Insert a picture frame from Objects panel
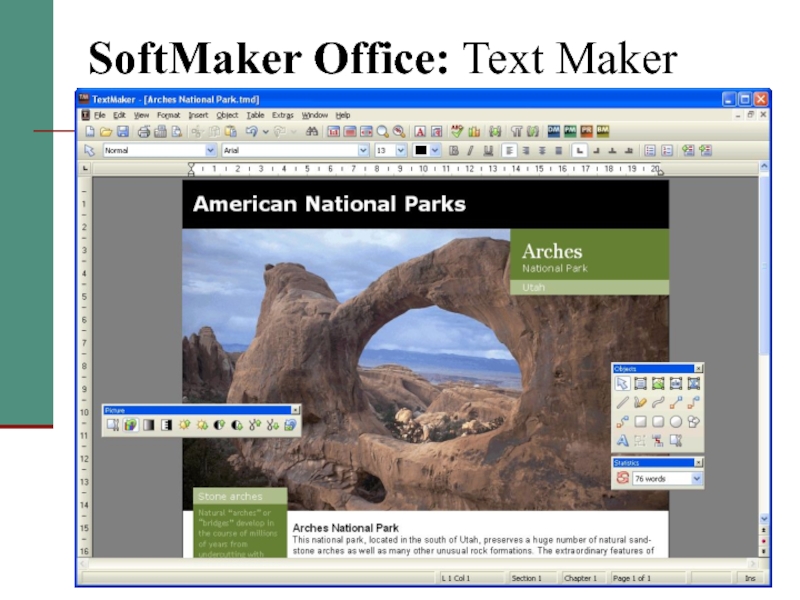Viewport: 800px width, 600px height. [658, 383]
